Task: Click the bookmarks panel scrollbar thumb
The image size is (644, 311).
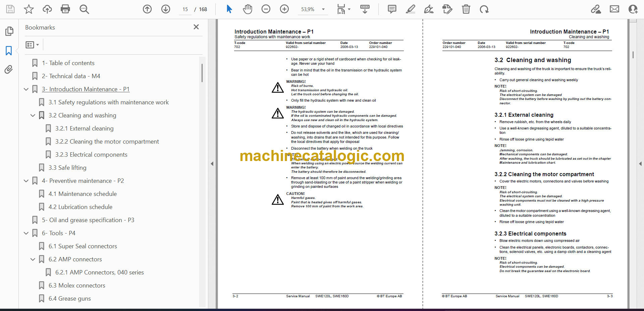Action: click(202, 73)
